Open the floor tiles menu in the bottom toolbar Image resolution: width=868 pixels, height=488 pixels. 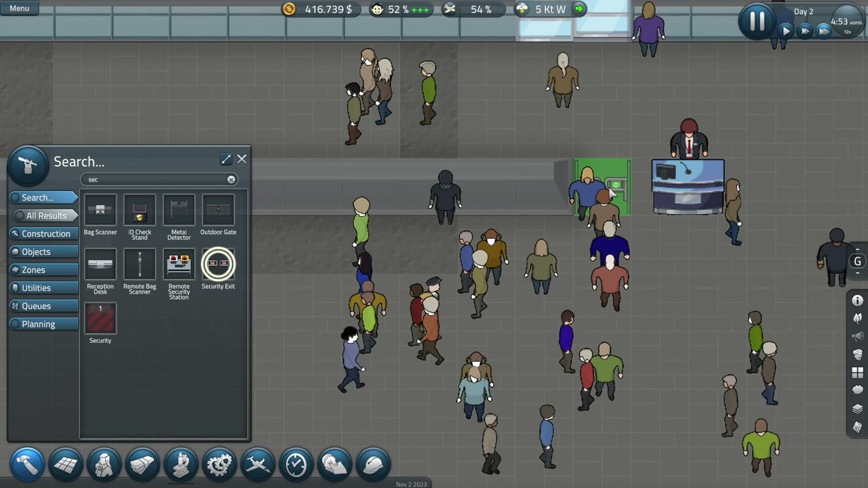click(x=66, y=464)
